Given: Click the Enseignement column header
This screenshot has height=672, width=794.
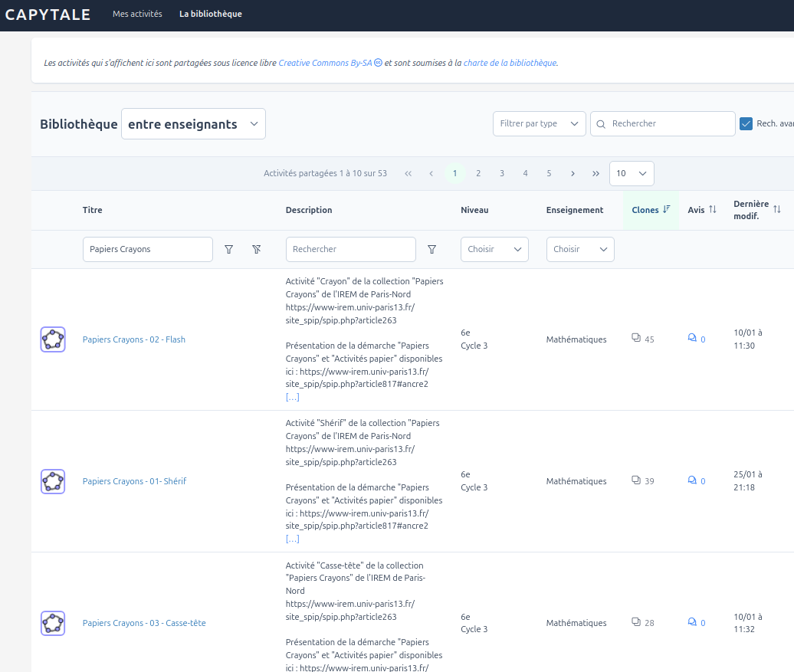Looking at the screenshot, I should (x=575, y=210).
